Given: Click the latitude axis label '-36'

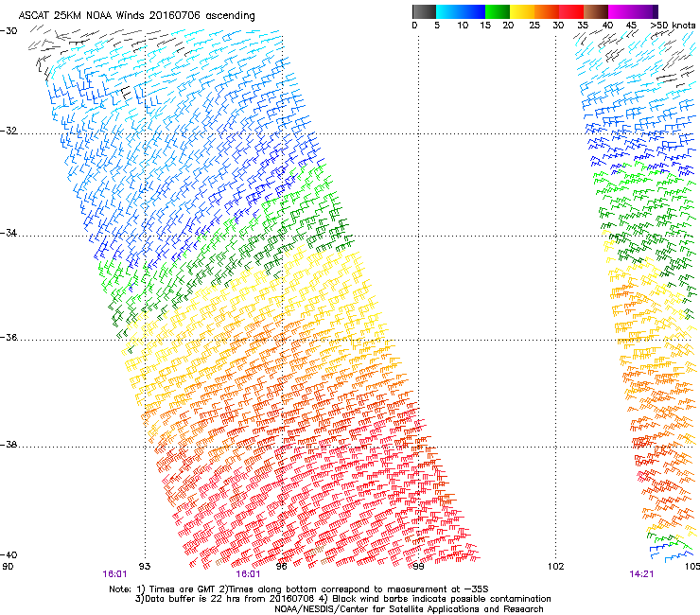Looking at the screenshot, I should [x=9, y=337].
